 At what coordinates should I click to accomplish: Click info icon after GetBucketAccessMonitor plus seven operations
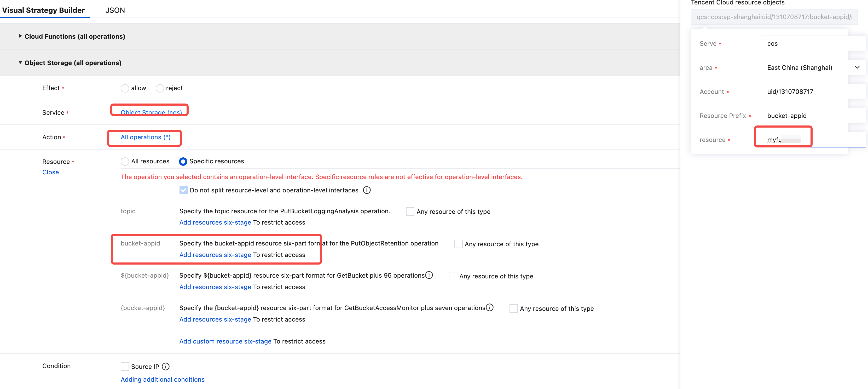click(x=490, y=307)
